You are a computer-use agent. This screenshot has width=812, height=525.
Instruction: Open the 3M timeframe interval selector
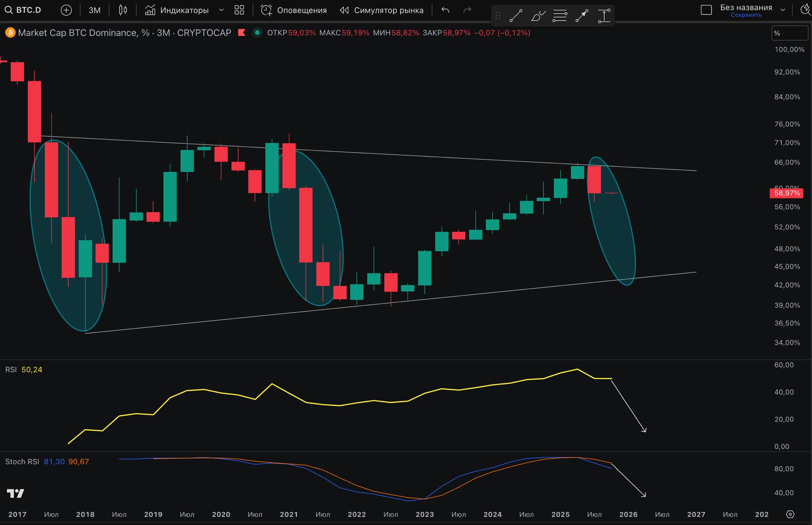pos(95,10)
